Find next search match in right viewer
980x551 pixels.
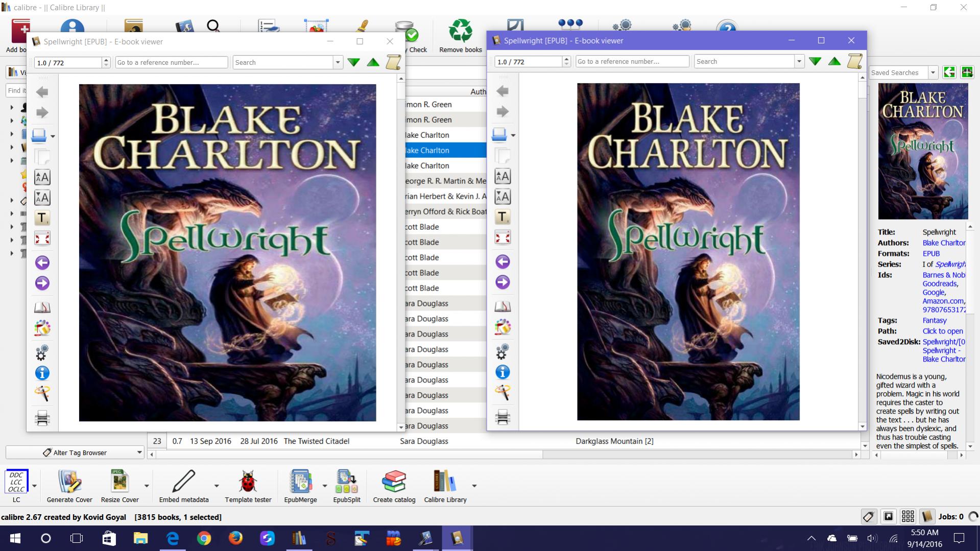point(815,61)
